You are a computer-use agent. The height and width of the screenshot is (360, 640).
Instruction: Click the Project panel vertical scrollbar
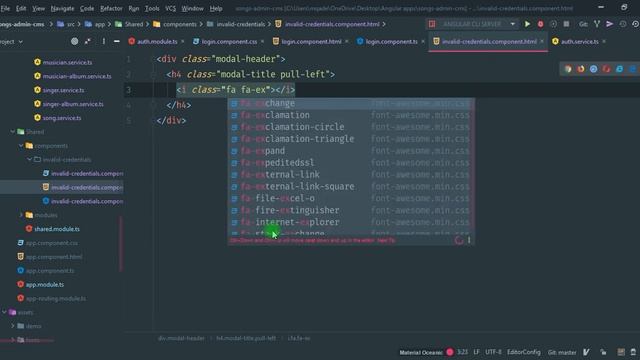[x=121, y=244]
